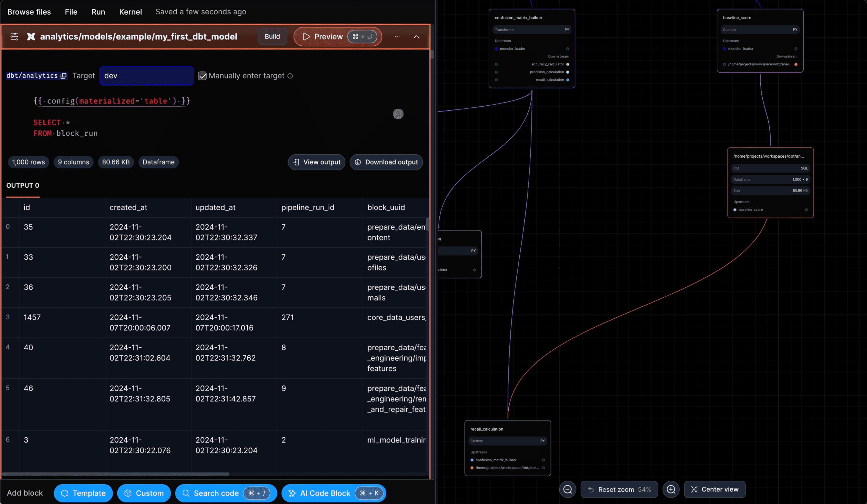867x504 pixels.
Task: Select the dbt node titled /home/projects/workspaces/dbt/an...
Action: (768, 156)
